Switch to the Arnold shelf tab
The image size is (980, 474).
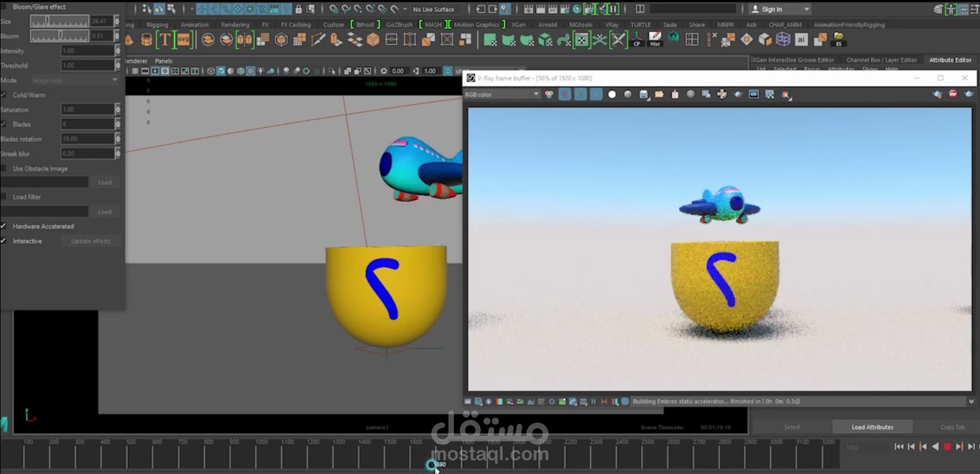548,25
